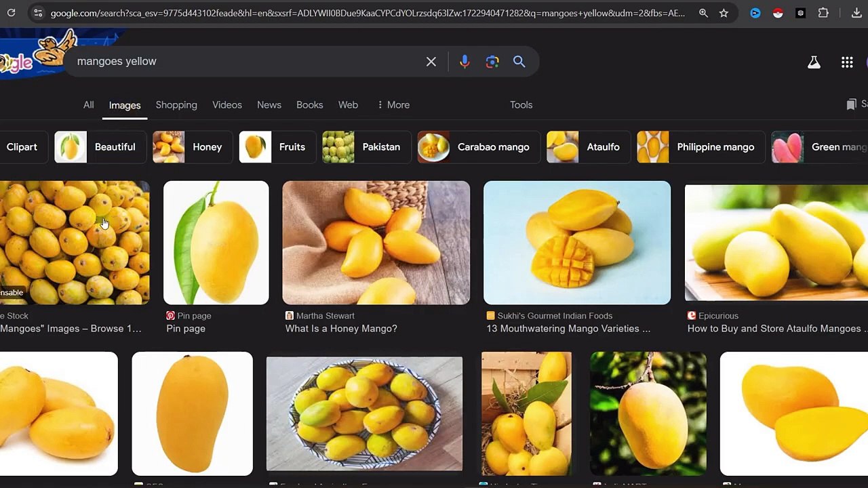Open the Martha Stewart honey mango image
Image resolution: width=868 pixels, height=488 pixels.
tap(376, 243)
